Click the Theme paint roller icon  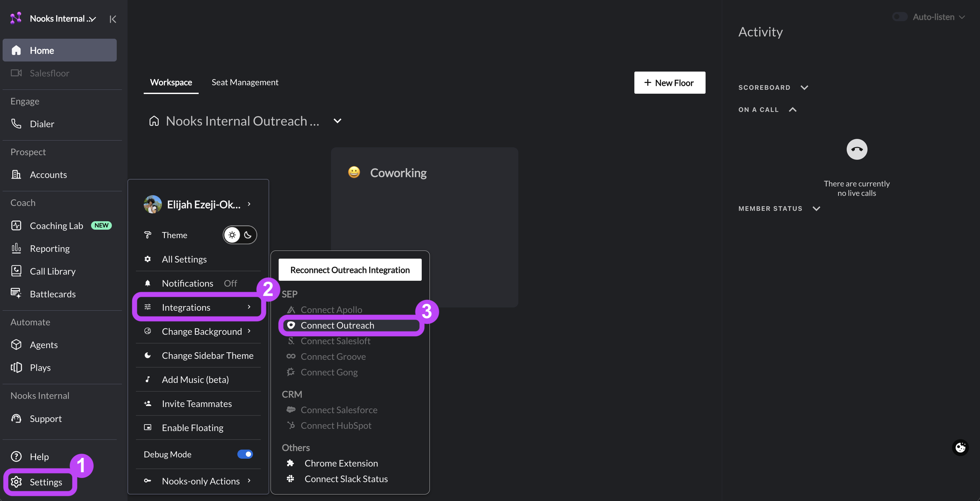click(x=148, y=235)
